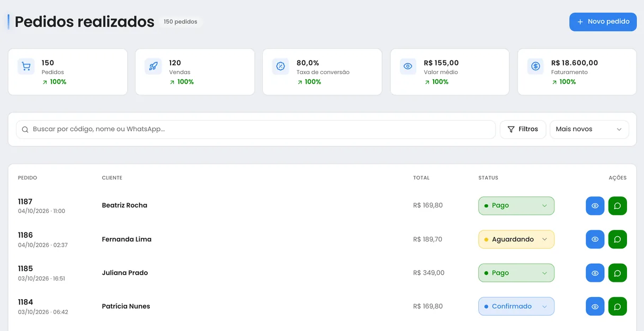Open the Filtros button
Viewport: 644px width, 331px height.
click(523, 129)
